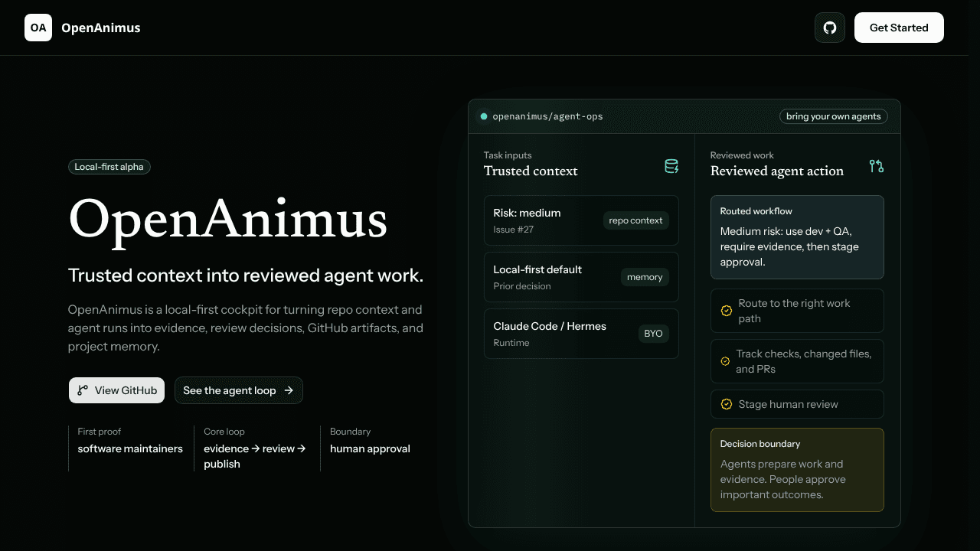Click the Get Started button
Viewport: 980px width, 551px height.
coord(899,28)
